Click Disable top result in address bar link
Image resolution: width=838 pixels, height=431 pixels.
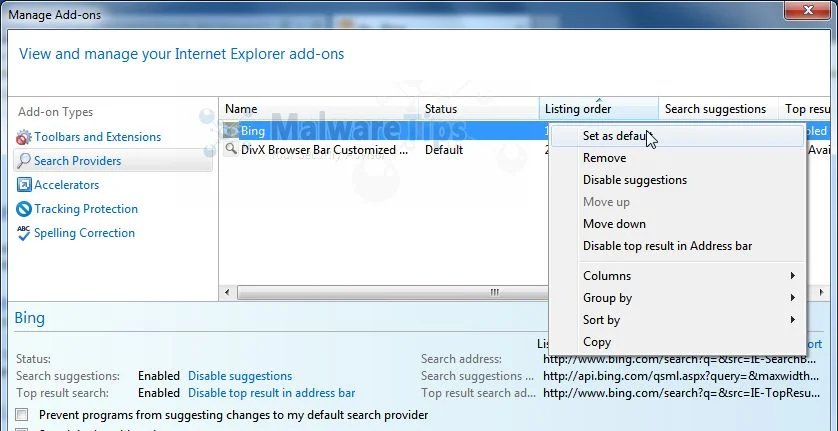click(271, 393)
